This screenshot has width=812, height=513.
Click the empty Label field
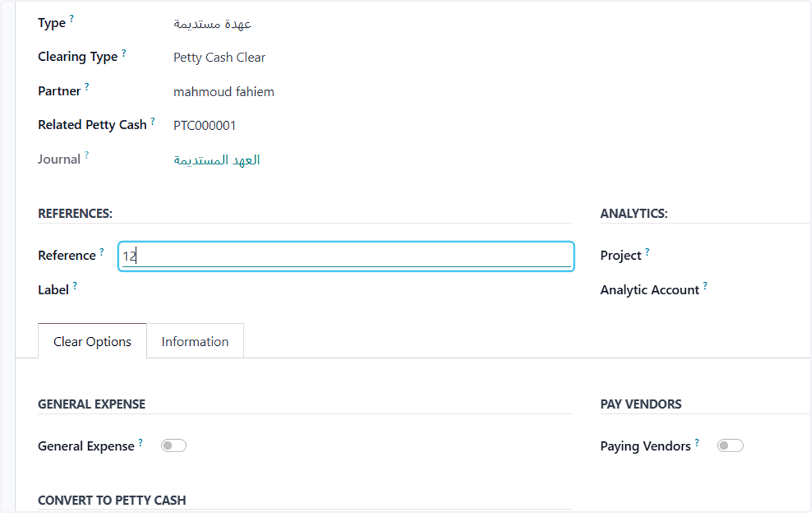click(x=346, y=290)
